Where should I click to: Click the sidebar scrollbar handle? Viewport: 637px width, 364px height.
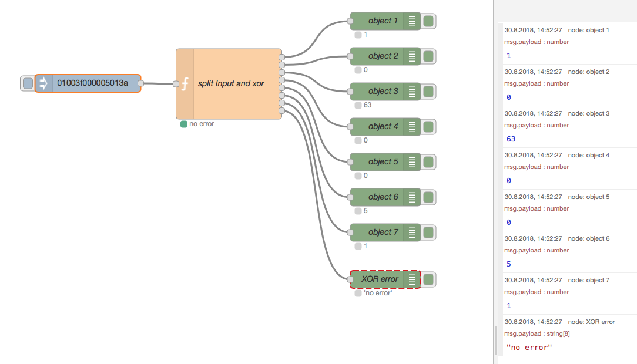(x=495, y=341)
